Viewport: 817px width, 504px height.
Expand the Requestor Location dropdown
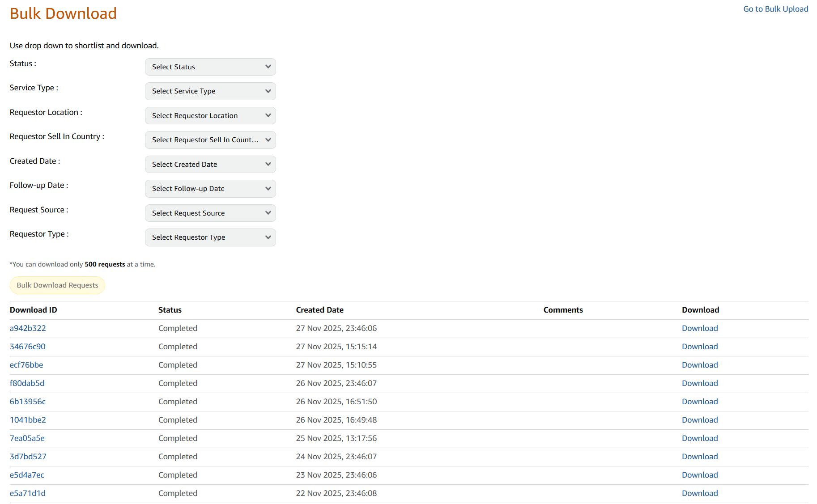point(210,115)
